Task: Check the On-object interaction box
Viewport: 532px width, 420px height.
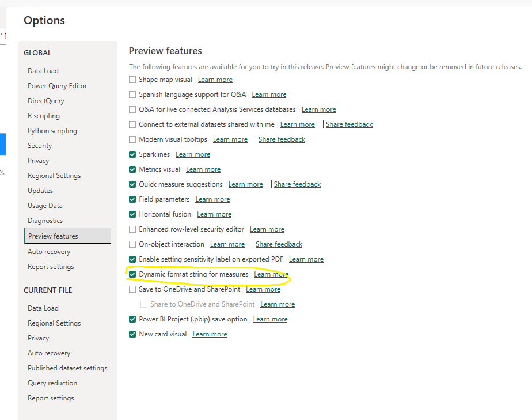Action: point(132,244)
